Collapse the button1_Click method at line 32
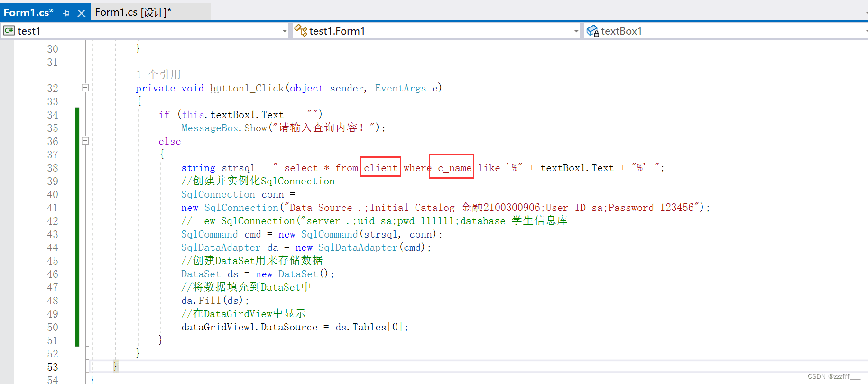The image size is (868, 384). coord(85,88)
